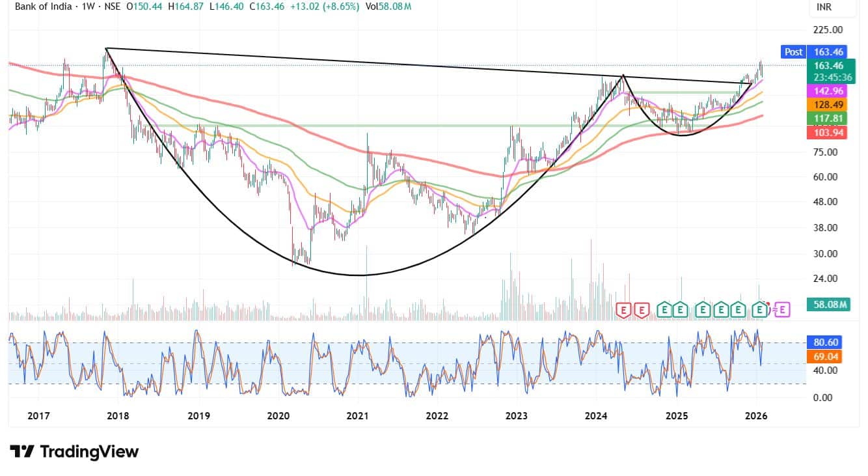Click the 2024 label on the time axis
This screenshot has height=476, width=868.
(597, 416)
